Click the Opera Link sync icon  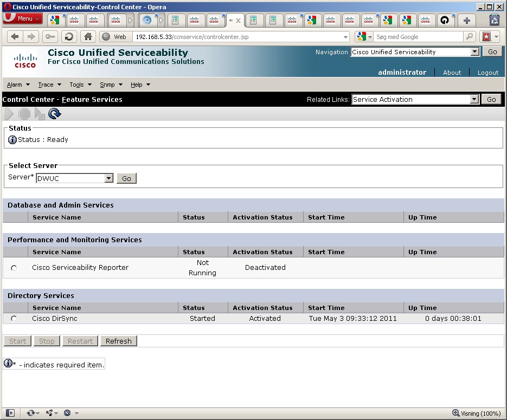click(31, 413)
